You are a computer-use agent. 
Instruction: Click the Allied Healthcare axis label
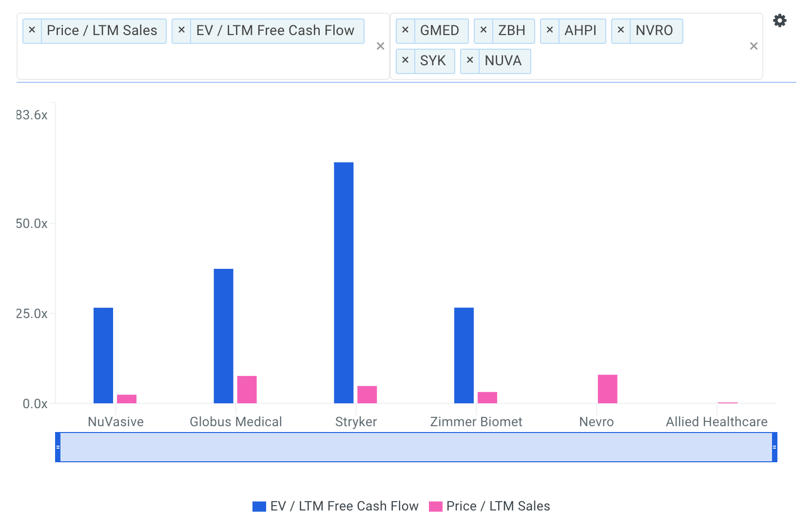(717, 422)
